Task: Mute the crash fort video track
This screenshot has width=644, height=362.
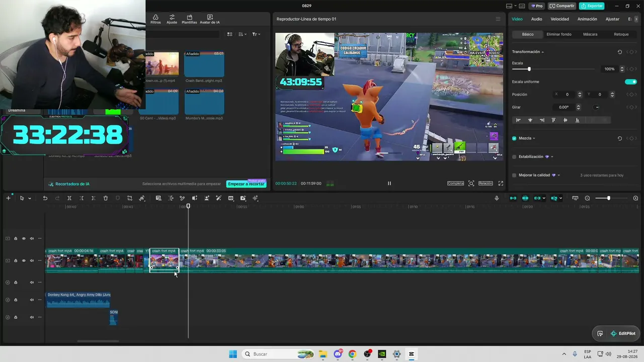Action: point(32,260)
